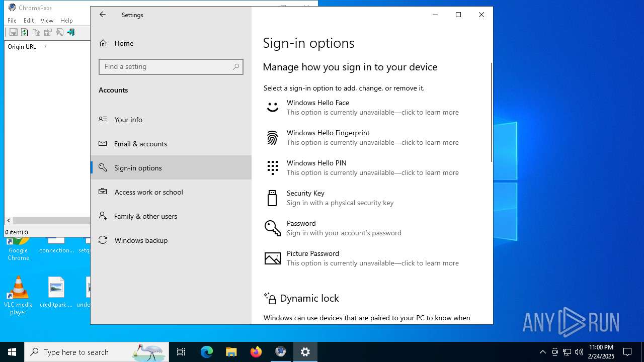Click the search magnifier in Find a setting
Screen dimensions: 644x362
(x=236, y=67)
